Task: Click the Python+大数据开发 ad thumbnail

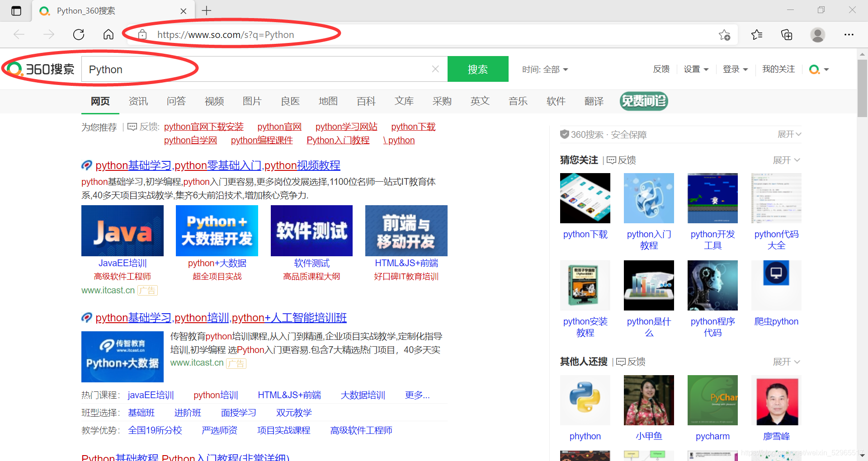Action: (x=217, y=230)
